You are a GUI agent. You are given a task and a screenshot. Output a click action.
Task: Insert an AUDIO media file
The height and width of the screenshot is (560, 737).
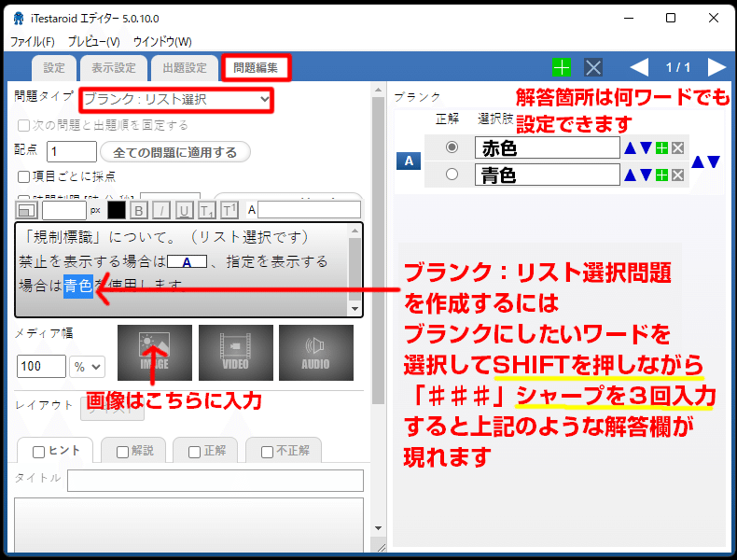(316, 353)
